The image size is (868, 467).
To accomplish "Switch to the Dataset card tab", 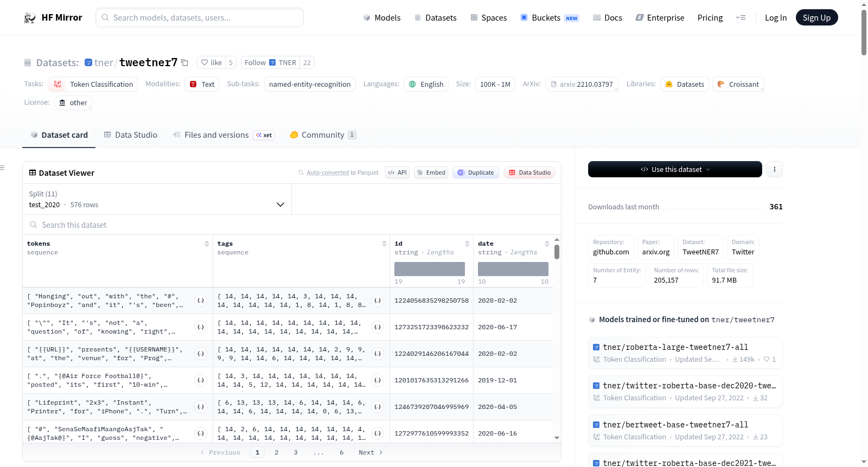I will tap(59, 135).
